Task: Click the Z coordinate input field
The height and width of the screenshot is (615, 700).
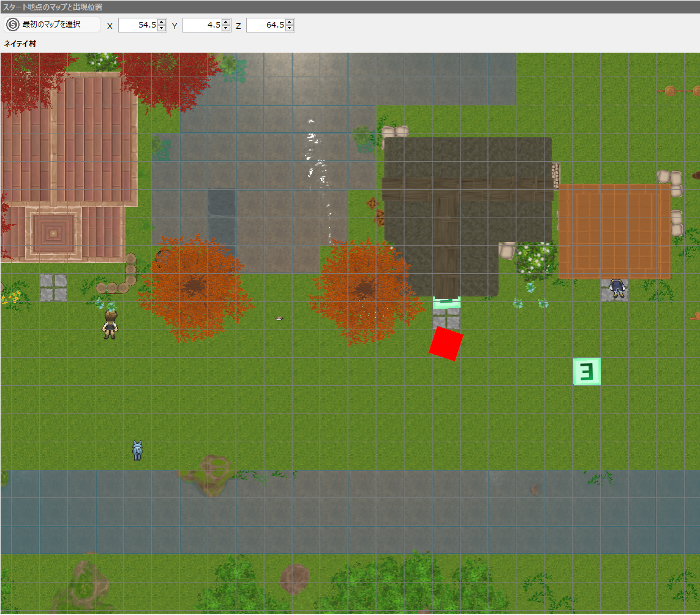Action: click(x=265, y=25)
